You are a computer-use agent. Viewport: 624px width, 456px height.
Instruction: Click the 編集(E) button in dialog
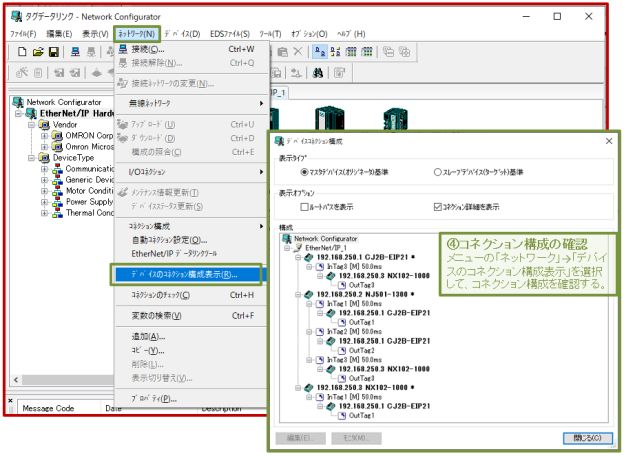(300, 438)
